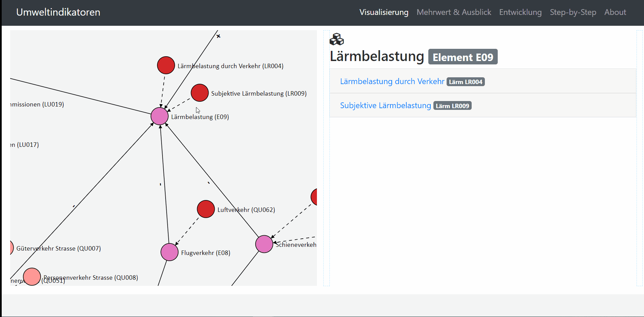
Task: Click the cubes icon above Lärmbelastung heading
Action: (337, 39)
